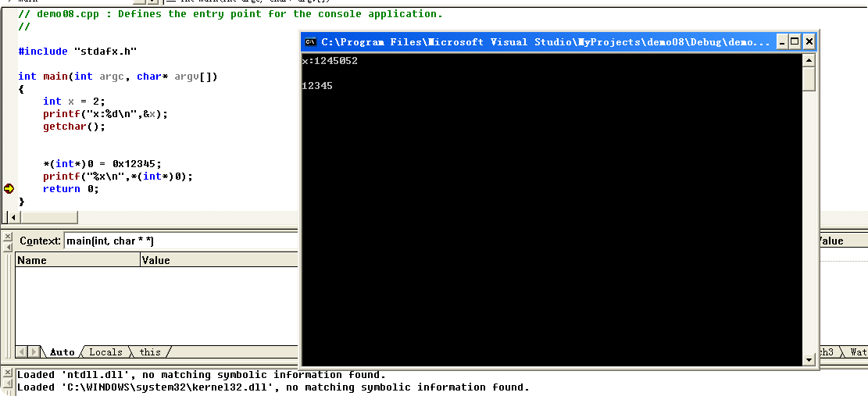Screen dimensions: 868x396
Task: Click the console window's system icon
Action: [x=310, y=41]
